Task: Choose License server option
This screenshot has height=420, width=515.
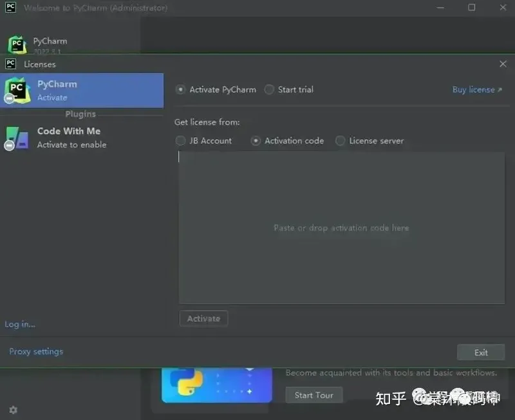Action: click(x=341, y=141)
